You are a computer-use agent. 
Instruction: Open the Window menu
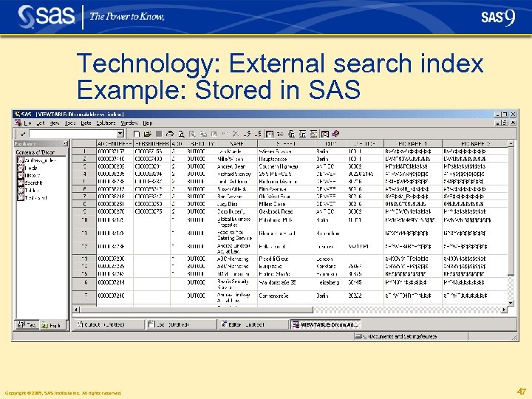(x=129, y=123)
